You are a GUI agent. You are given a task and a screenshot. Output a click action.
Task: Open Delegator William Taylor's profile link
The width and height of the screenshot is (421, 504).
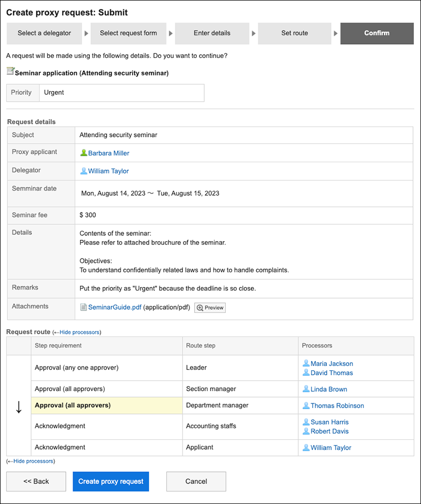point(108,171)
